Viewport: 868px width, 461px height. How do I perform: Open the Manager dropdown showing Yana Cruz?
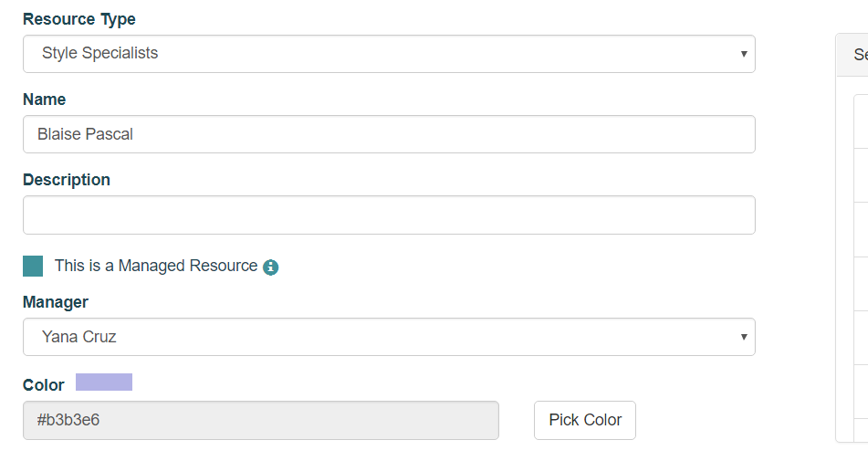tap(389, 337)
